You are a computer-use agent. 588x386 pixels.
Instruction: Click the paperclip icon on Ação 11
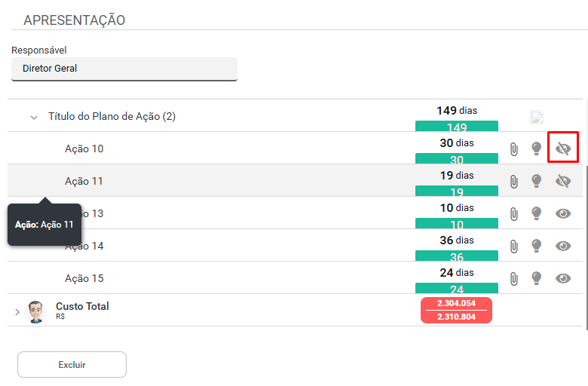coord(513,182)
